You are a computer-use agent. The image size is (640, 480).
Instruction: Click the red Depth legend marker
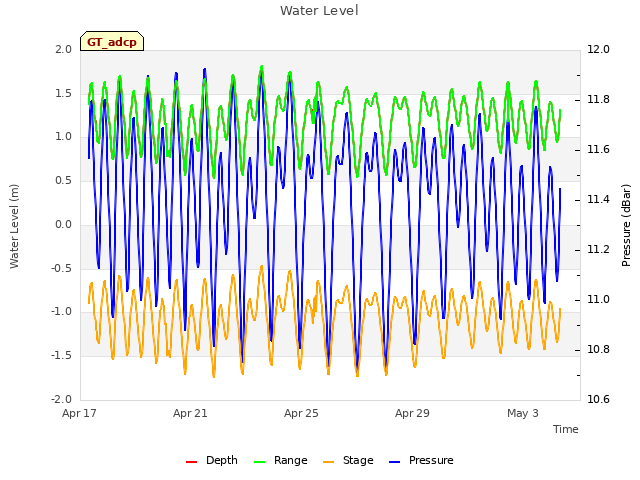[191, 462]
